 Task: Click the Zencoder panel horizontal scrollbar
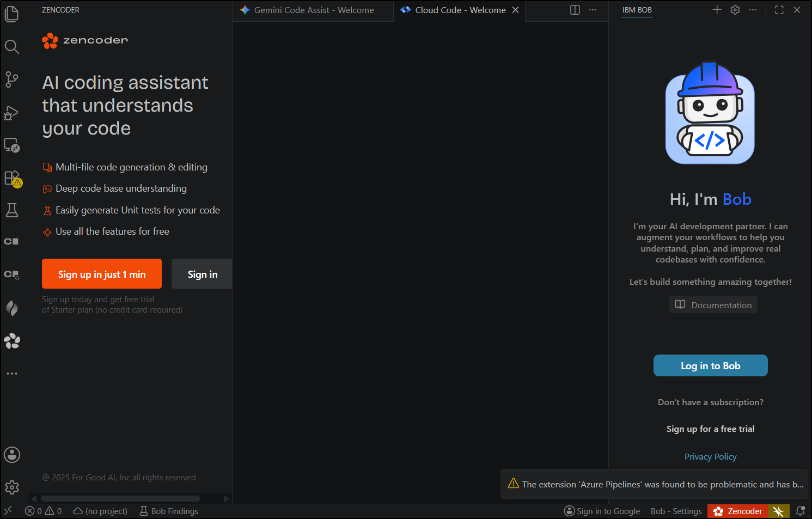pyautogui.click(x=120, y=498)
